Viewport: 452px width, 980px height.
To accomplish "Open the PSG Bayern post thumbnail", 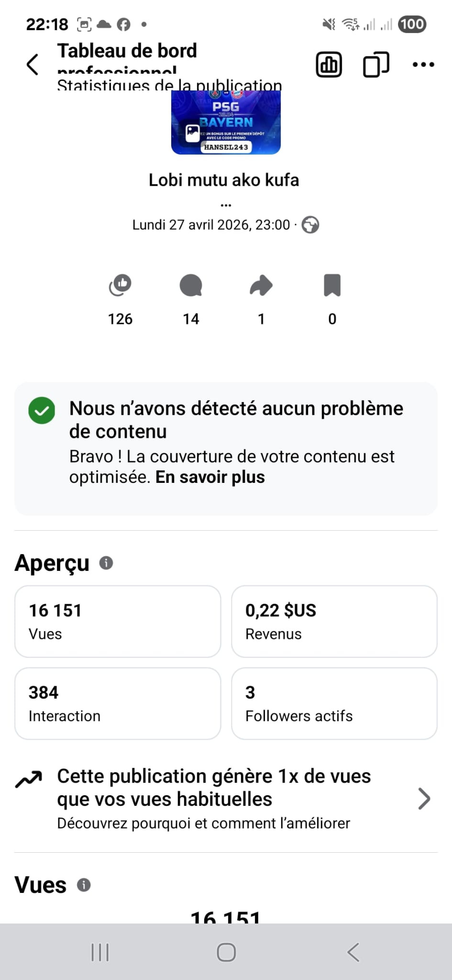I will click(x=226, y=122).
